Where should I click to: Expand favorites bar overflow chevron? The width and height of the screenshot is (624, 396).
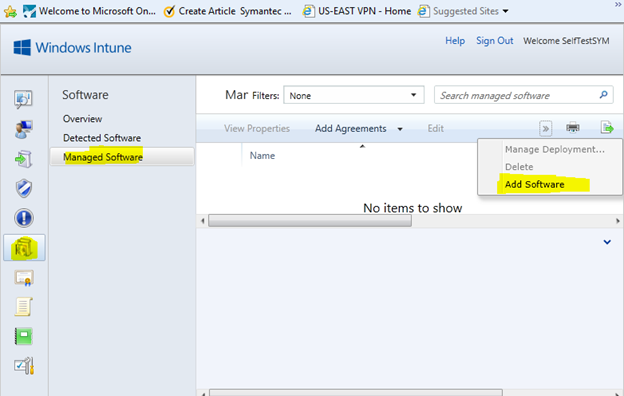[x=618, y=4]
